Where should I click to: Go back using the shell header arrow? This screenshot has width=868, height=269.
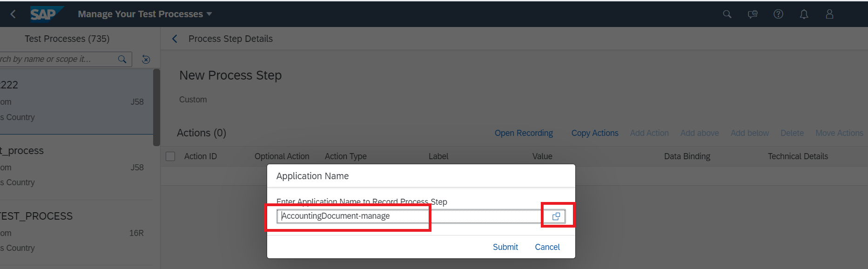(13, 14)
